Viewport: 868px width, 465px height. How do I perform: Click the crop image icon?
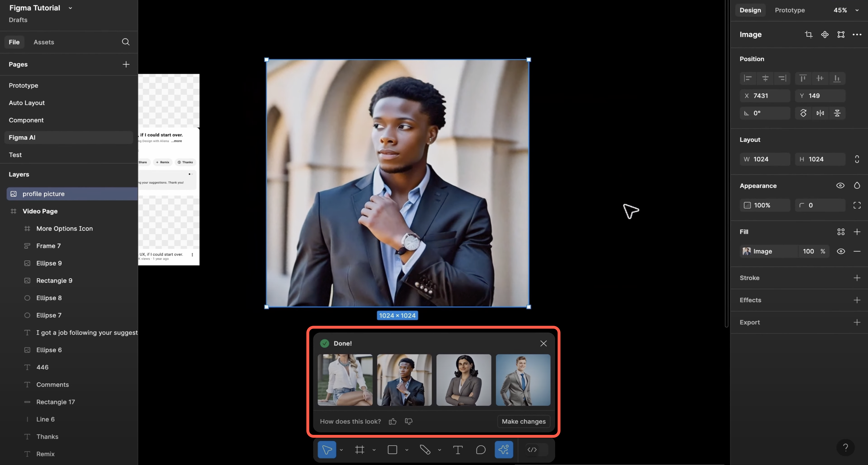pos(808,34)
